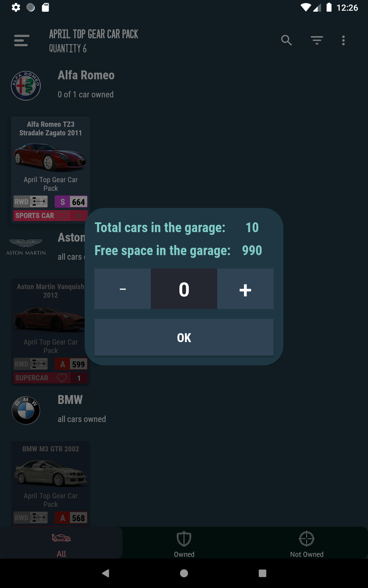This screenshot has width=368, height=588.
Task: Open the Alfa Romeo TZ3 Stradale car image
Action: point(51,157)
